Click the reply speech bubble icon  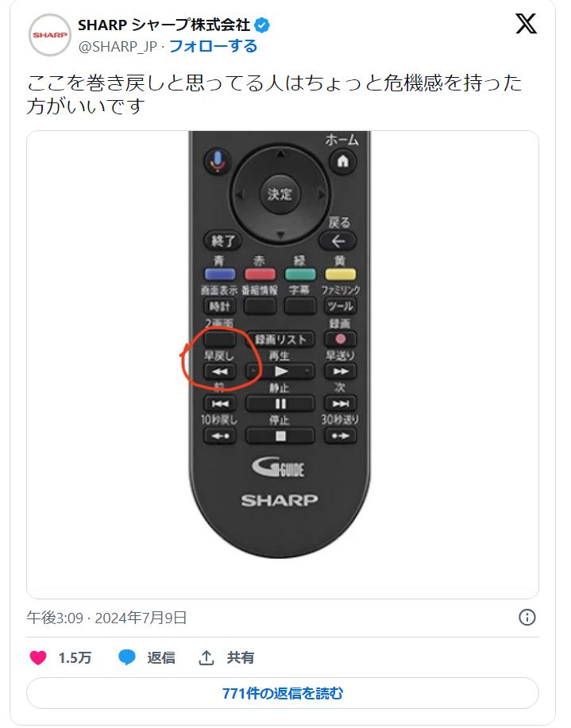127,657
